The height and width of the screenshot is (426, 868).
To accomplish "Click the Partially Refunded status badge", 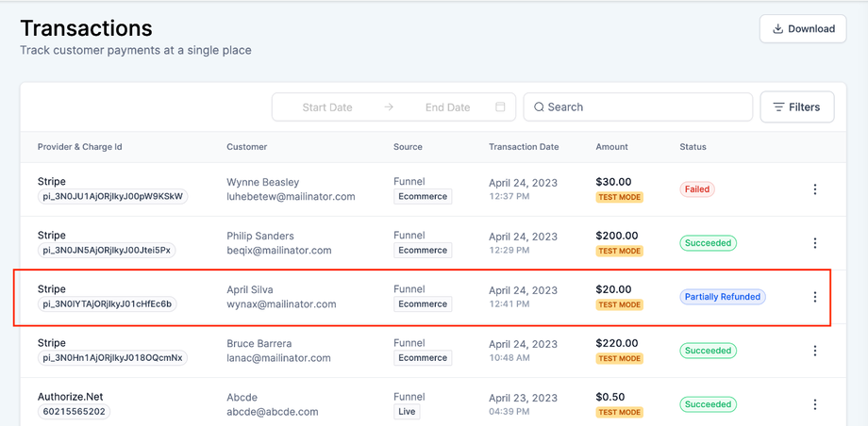I will [x=723, y=297].
